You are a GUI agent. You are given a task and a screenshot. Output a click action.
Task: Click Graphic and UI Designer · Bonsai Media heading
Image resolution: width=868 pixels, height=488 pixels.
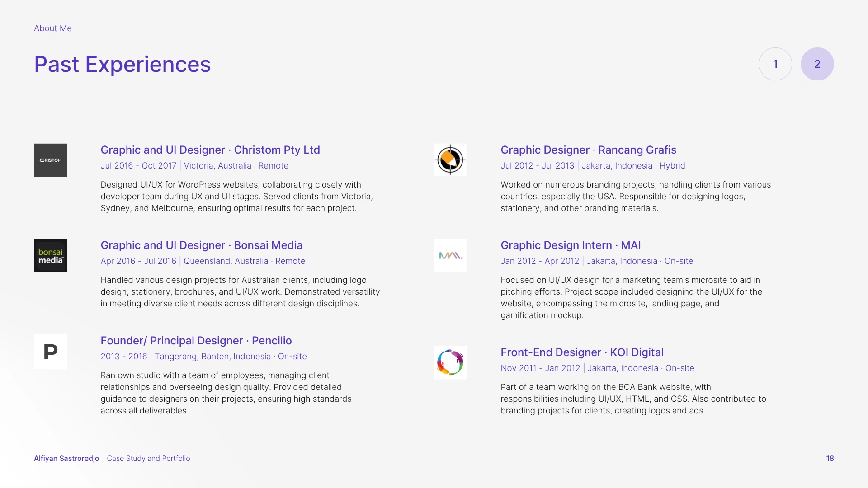(x=202, y=245)
